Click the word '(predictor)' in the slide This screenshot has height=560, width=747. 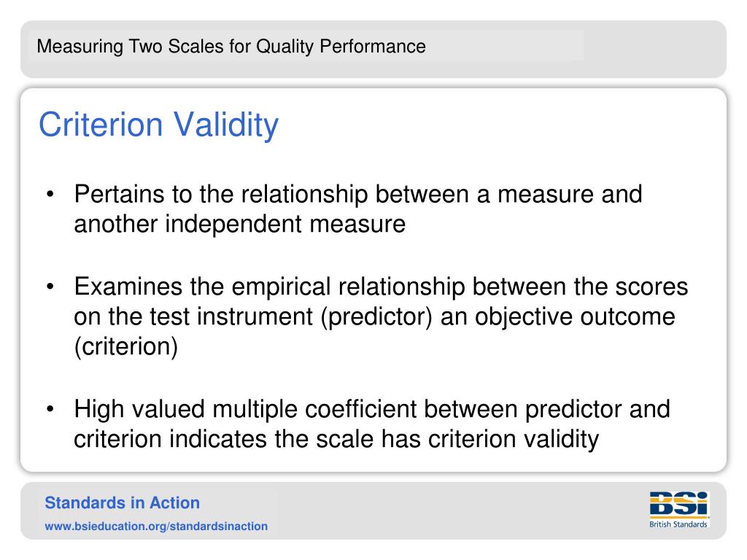pos(376,317)
